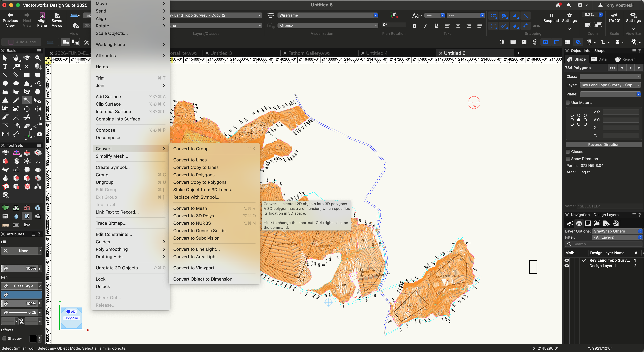Select Convert to Polygons menu item
This screenshot has width=644, height=352.
(x=194, y=175)
